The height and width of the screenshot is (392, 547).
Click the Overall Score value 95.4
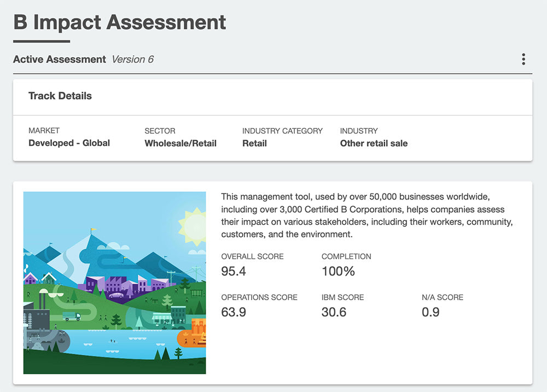pyautogui.click(x=232, y=271)
